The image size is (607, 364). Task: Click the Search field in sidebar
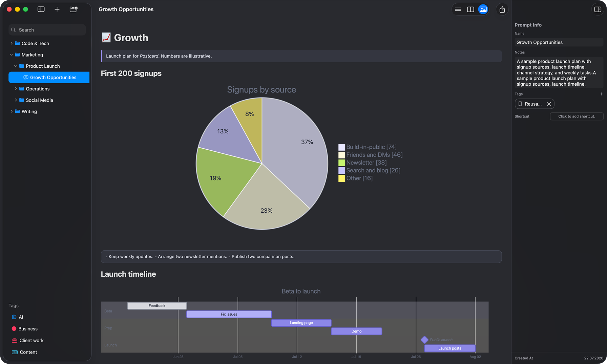point(47,30)
